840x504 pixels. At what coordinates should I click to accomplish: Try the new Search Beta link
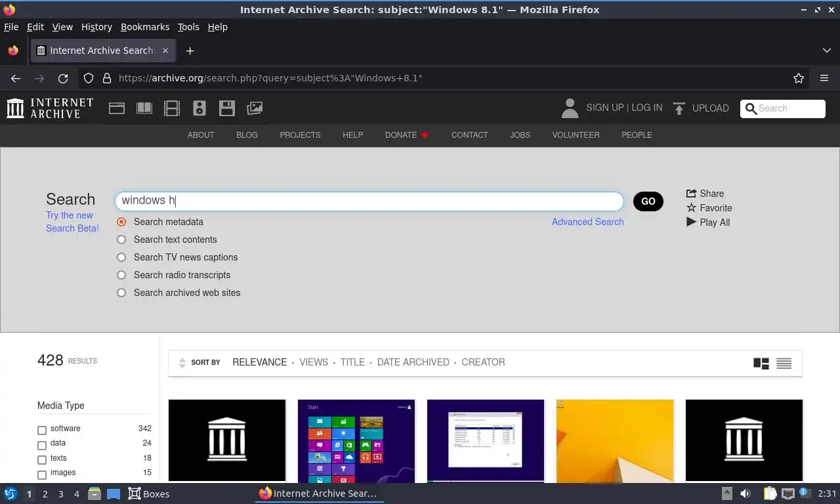tap(72, 222)
